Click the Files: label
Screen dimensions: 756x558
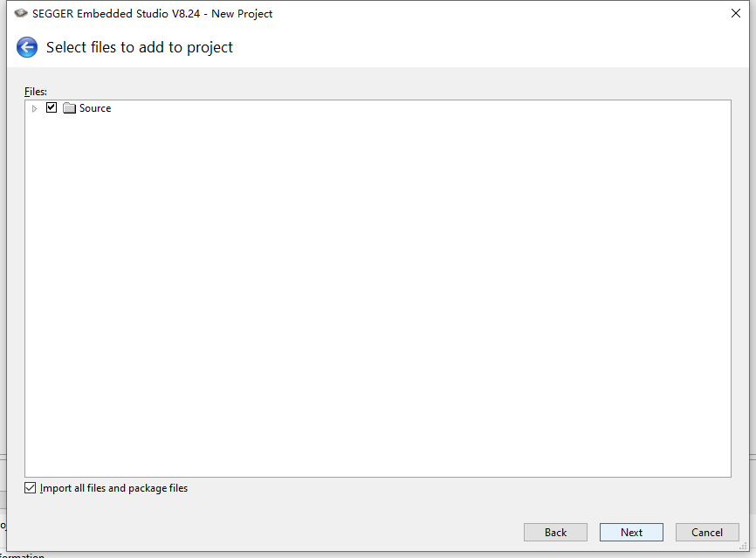[x=36, y=91]
